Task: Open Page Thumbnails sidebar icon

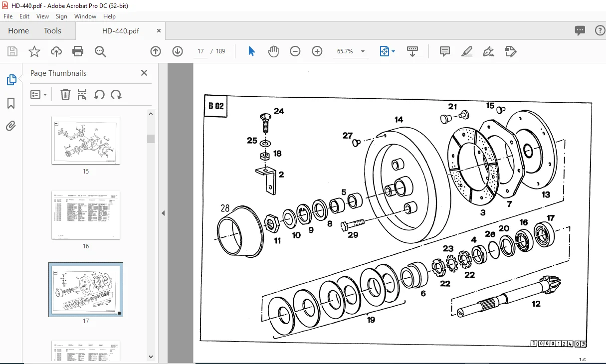Action: (11, 80)
